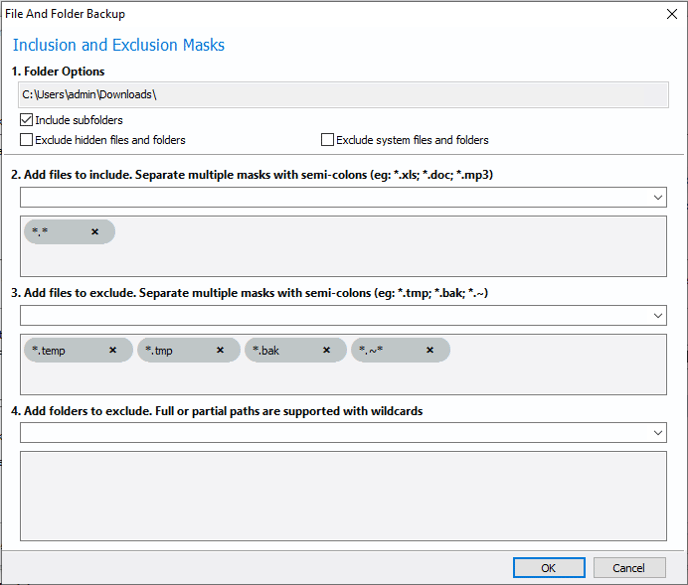Click the Cancel button
Viewport: 688px width, 585px height.
tap(629, 568)
